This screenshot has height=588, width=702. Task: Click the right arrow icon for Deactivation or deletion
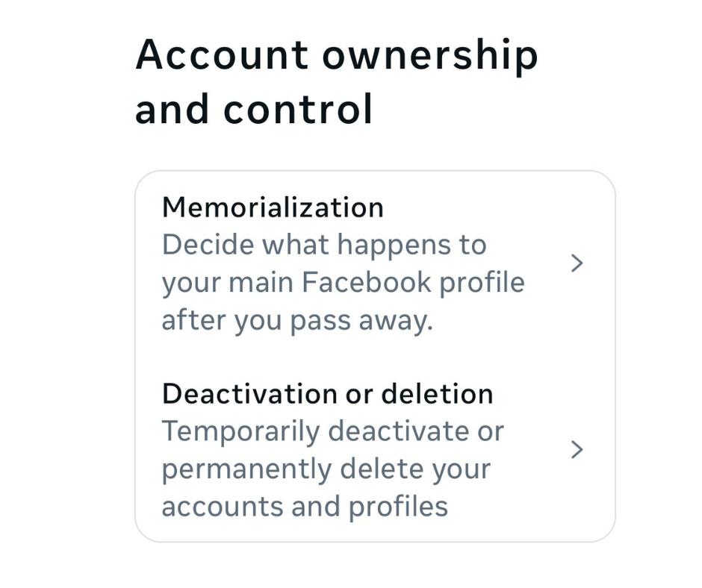click(x=577, y=449)
